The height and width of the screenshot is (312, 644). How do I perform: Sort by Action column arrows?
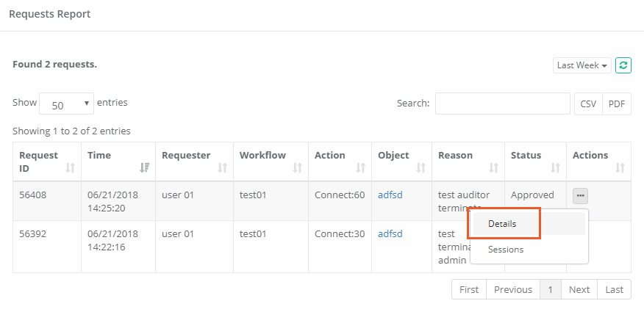360,167
